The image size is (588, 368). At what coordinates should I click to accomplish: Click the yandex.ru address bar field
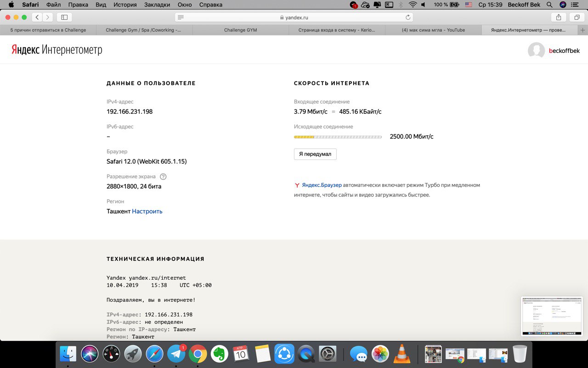294,17
